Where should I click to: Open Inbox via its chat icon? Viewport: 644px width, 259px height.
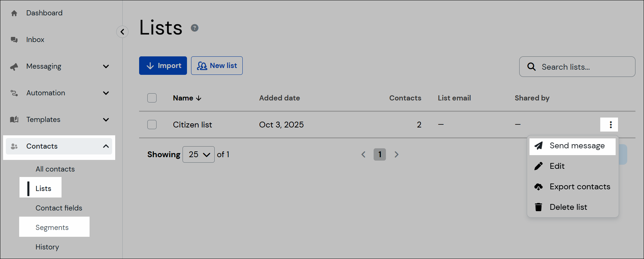[x=14, y=39]
